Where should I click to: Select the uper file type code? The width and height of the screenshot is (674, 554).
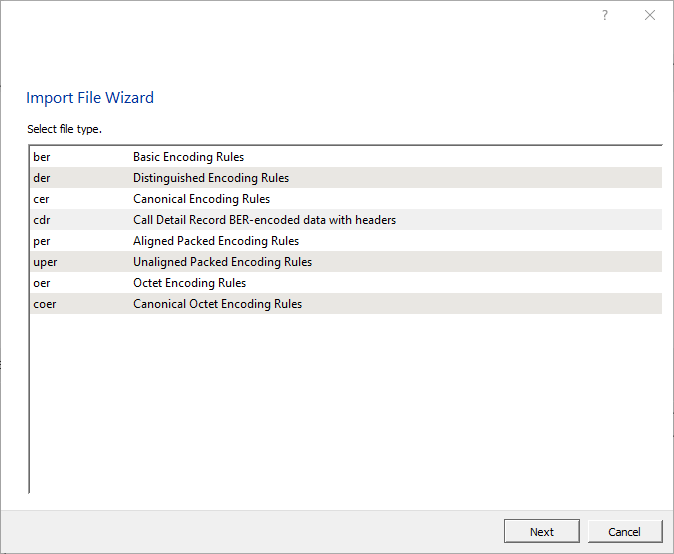coord(45,262)
